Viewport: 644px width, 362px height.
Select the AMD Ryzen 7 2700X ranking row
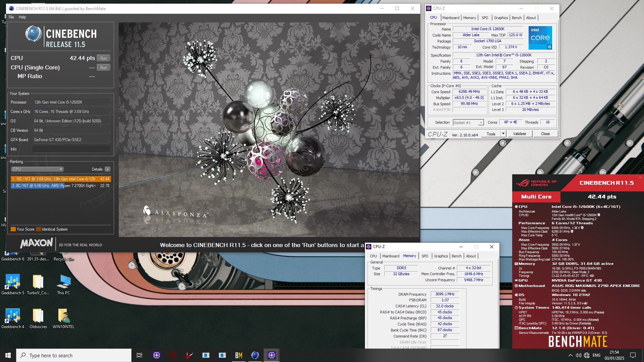pyautogui.click(x=60, y=186)
